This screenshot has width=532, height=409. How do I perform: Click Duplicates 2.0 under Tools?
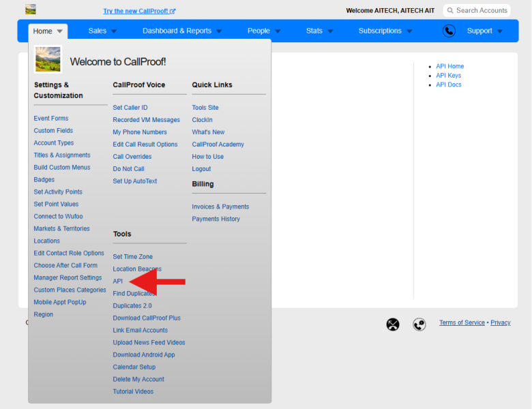[x=132, y=305]
